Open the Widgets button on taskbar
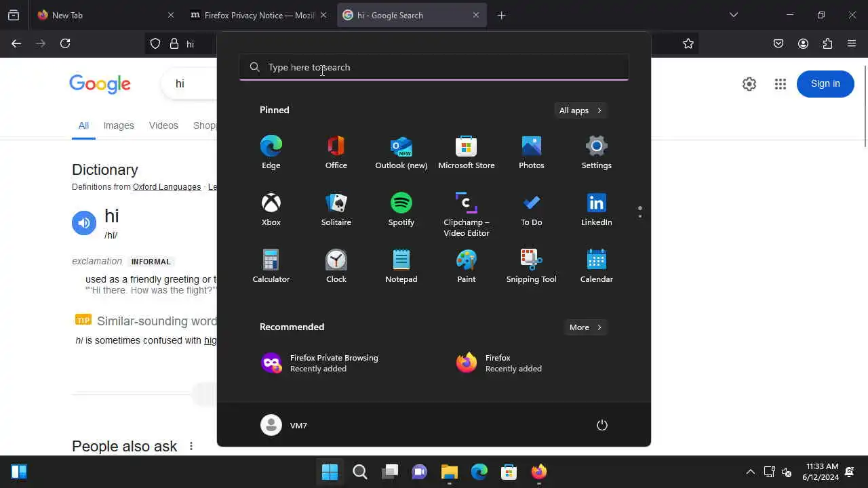This screenshot has width=868, height=488. tap(19, 472)
